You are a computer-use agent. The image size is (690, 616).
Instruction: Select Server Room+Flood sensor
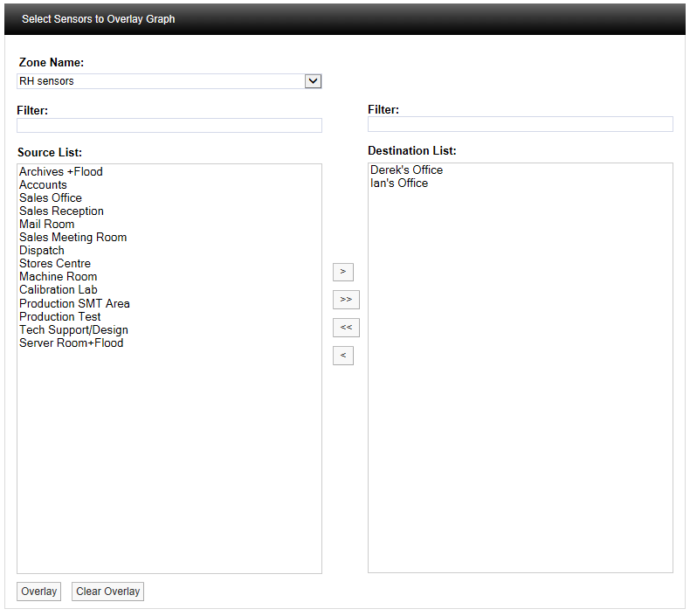[72, 343]
